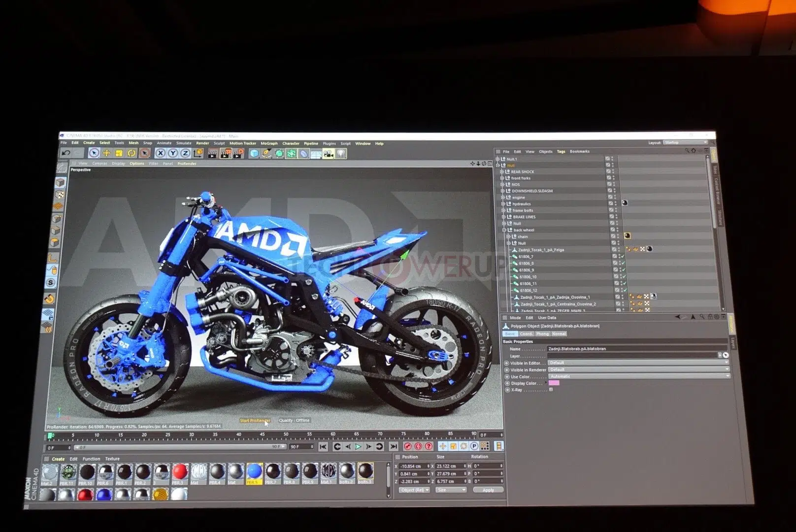Click the pink Display Color swatch
The height and width of the screenshot is (532, 796).
click(554, 383)
